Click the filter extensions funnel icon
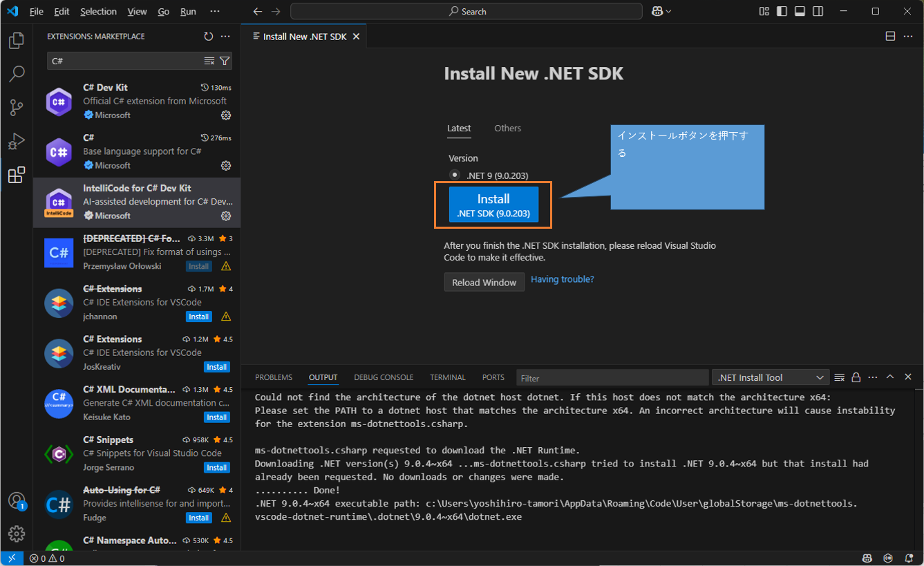This screenshot has width=924, height=566. pyautogui.click(x=225, y=61)
